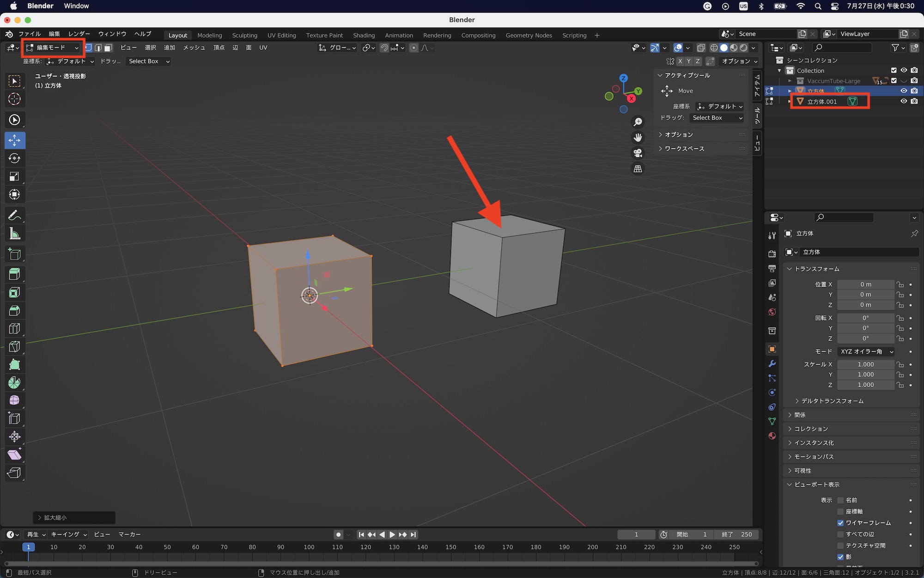The image size is (924, 578).
Task: Select the Knife tool
Action: 14,347
